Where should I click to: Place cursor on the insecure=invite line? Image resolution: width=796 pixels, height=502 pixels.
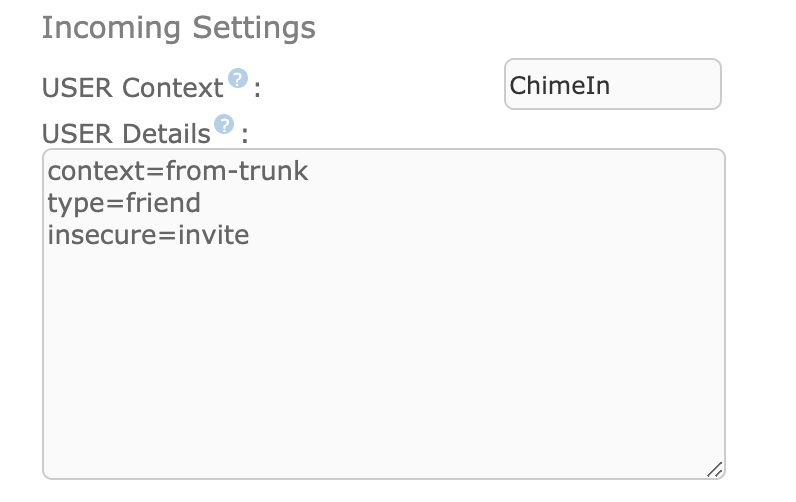click(148, 235)
